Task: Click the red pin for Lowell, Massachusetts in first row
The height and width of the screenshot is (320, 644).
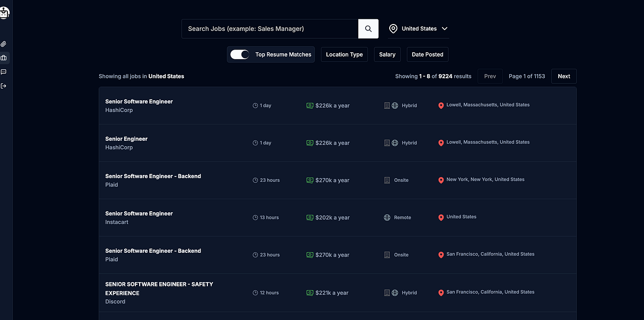Action: [441, 106]
